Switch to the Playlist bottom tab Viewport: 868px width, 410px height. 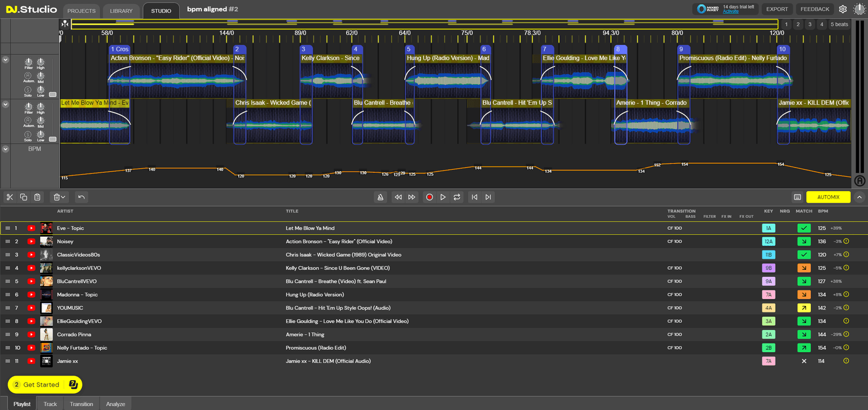(x=22, y=404)
